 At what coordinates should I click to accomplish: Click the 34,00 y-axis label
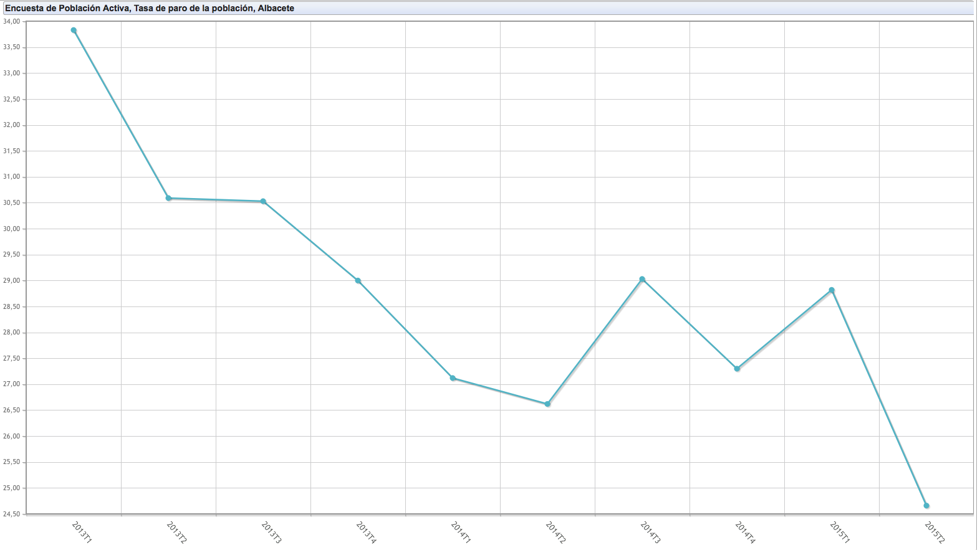11,21
